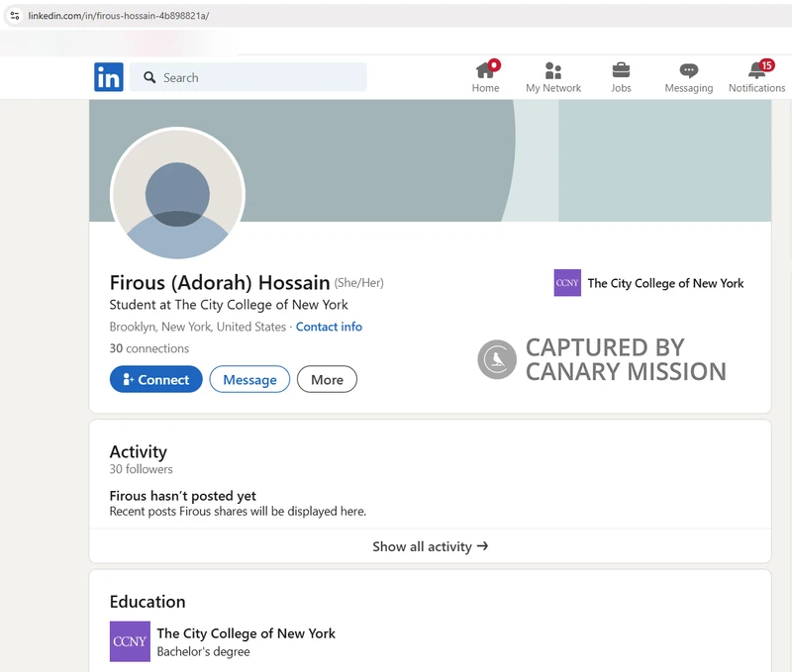Click Brooklyn, New York, United States location

(x=197, y=327)
